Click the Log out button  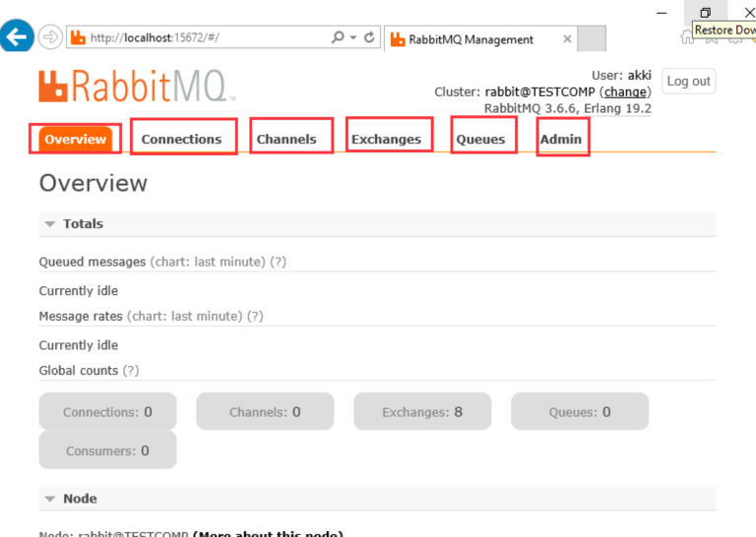tap(688, 82)
